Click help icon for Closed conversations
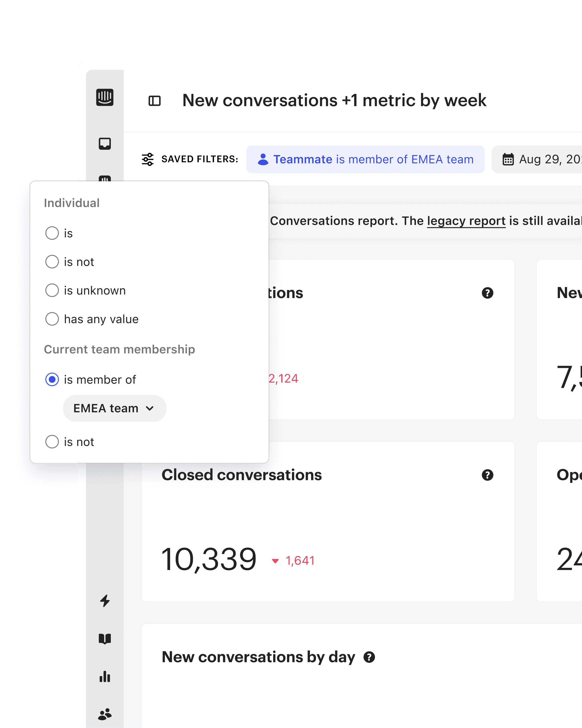This screenshot has height=728, width=582. (x=488, y=475)
